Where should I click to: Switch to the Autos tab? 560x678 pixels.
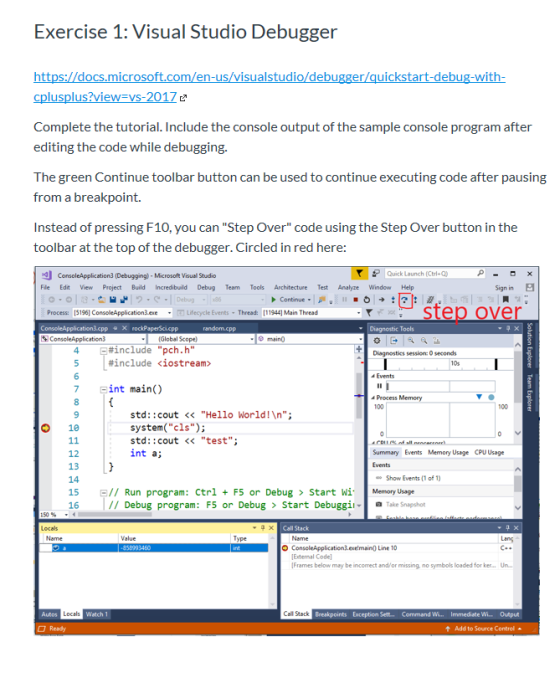click(49, 614)
